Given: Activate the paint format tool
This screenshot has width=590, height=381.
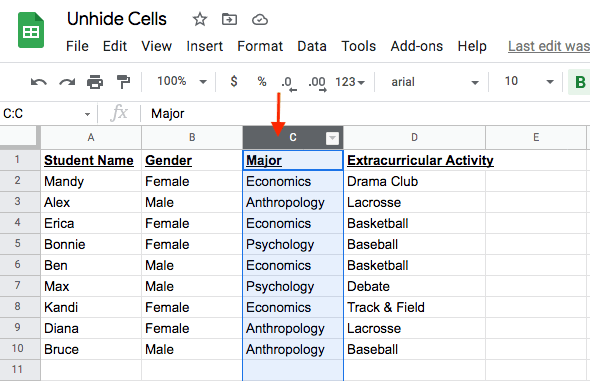Looking at the screenshot, I should point(123,82).
